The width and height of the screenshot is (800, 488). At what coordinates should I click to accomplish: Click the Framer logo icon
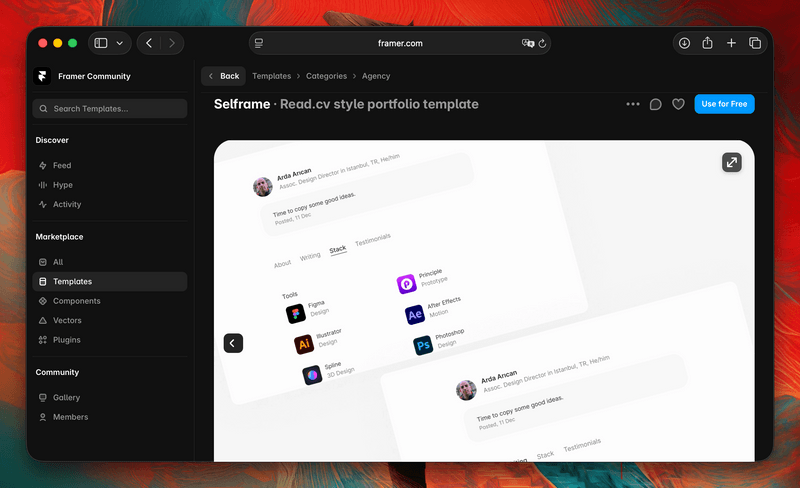(42, 76)
